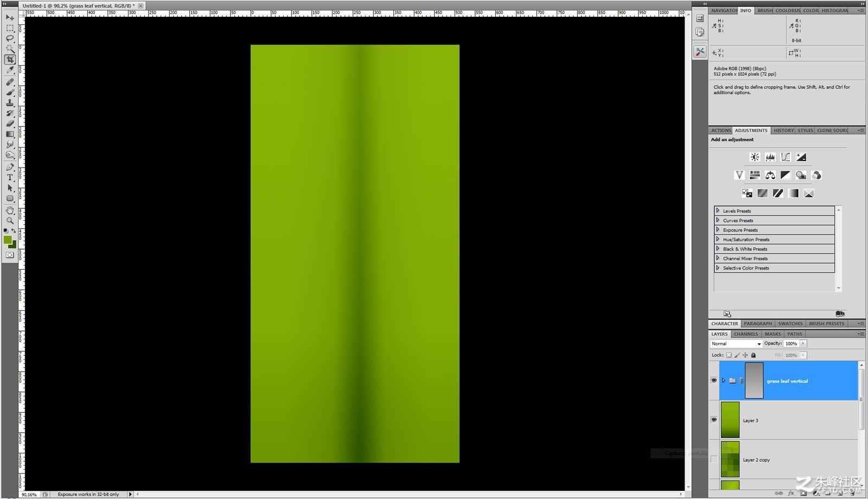This screenshot has width=868, height=499.
Task: Select the History Brush tool
Action: pos(10,113)
